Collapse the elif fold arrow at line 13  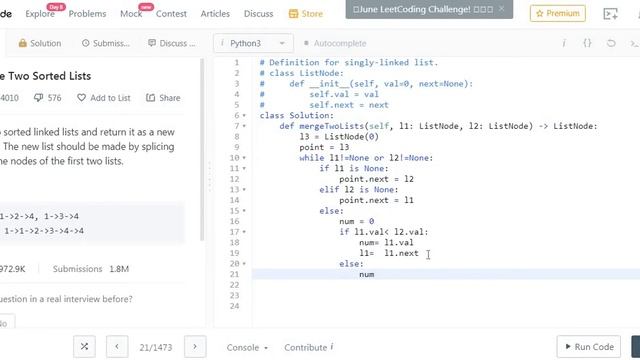244,190
